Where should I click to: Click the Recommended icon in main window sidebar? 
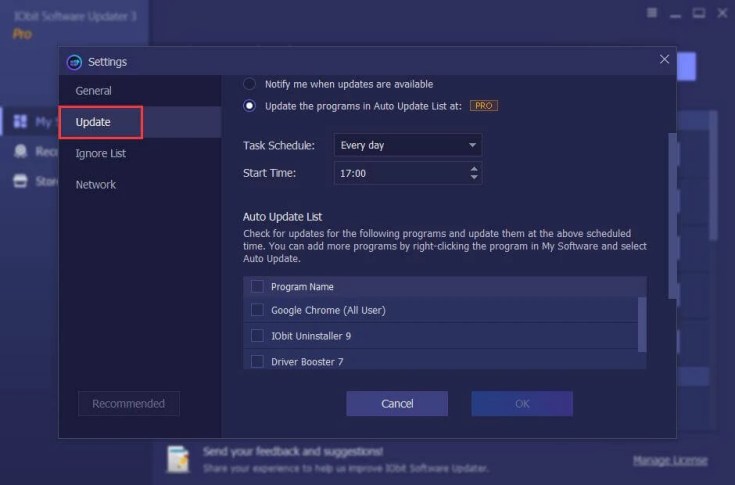tap(20, 151)
